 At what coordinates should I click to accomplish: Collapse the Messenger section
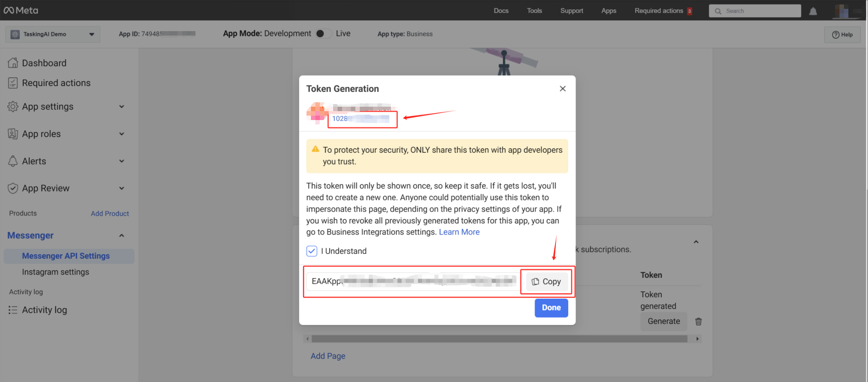tap(121, 236)
